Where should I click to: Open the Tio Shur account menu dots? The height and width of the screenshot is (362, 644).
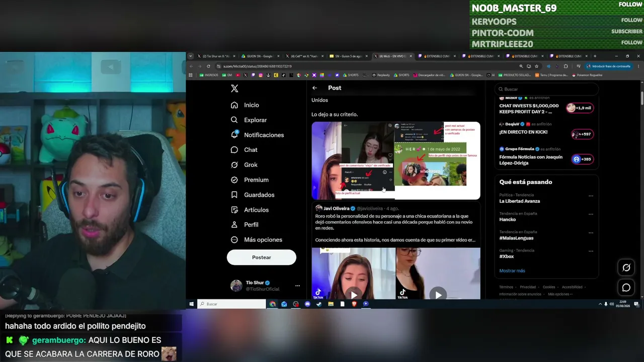click(x=297, y=286)
